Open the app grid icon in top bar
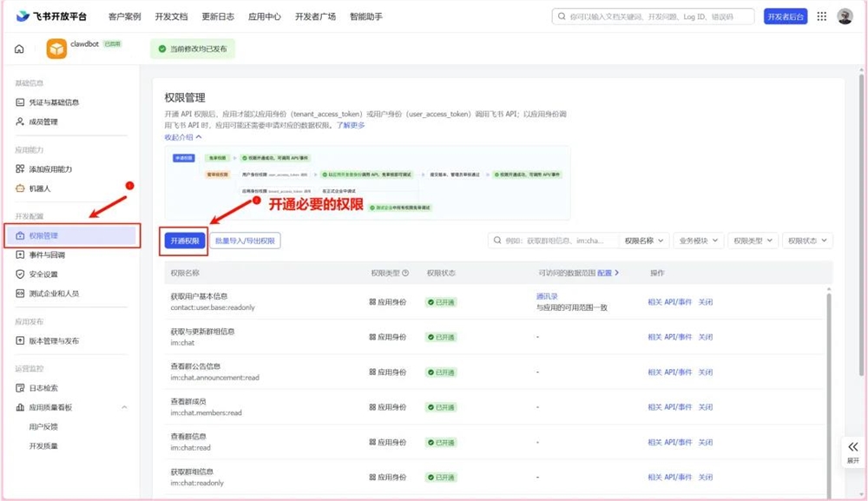Image resolution: width=868 pixels, height=501 pixels. [x=821, y=16]
